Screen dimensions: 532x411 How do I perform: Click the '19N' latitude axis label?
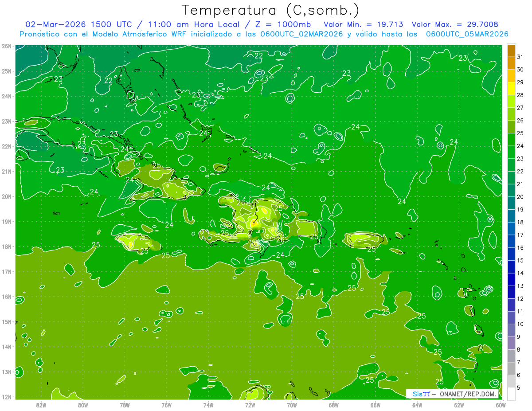pyautogui.click(x=7, y=221)
